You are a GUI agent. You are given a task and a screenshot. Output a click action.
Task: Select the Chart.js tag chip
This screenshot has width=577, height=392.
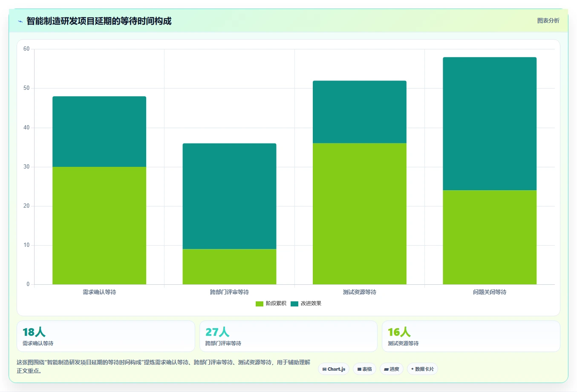click(334, 369)
